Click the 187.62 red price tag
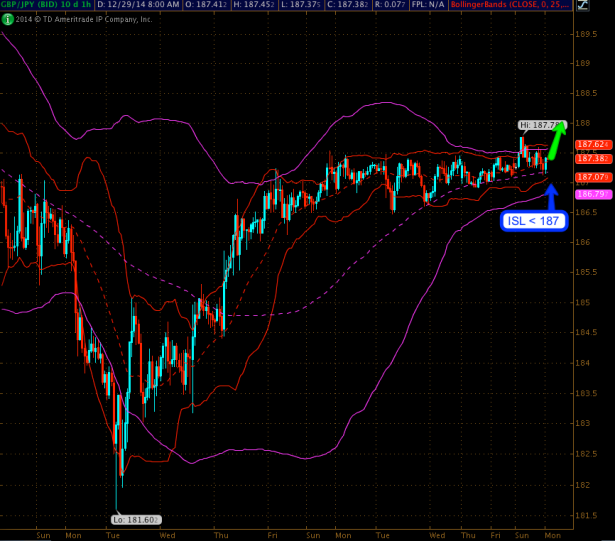The width and height of the screenshot is (615, 541). click(587, 145)
